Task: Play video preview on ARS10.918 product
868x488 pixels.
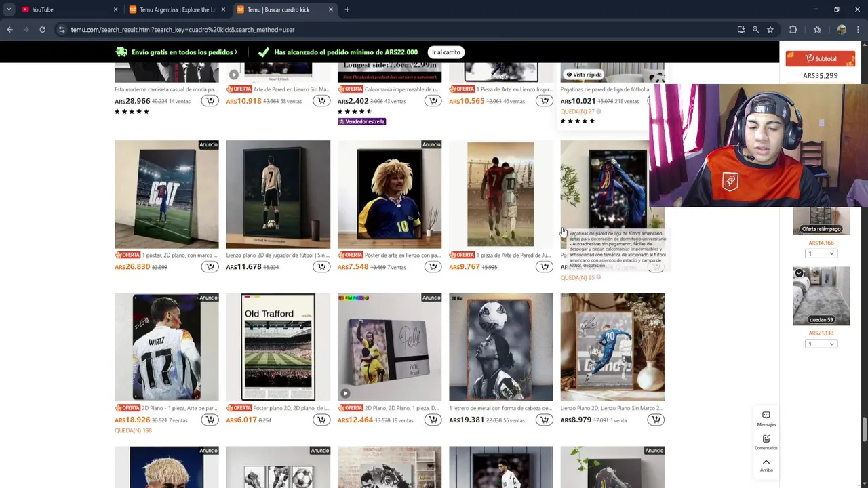Action: coord(234,75)
